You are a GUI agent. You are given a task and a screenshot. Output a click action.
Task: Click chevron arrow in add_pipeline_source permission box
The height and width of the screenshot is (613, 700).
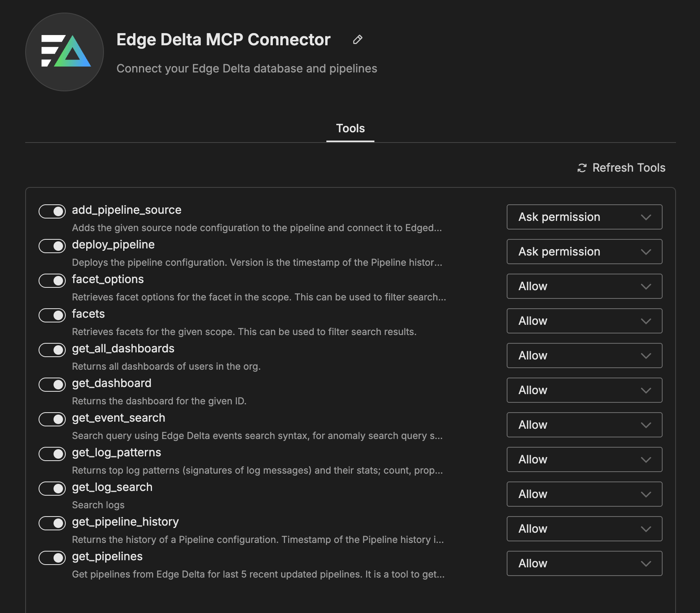coord(646,217)
